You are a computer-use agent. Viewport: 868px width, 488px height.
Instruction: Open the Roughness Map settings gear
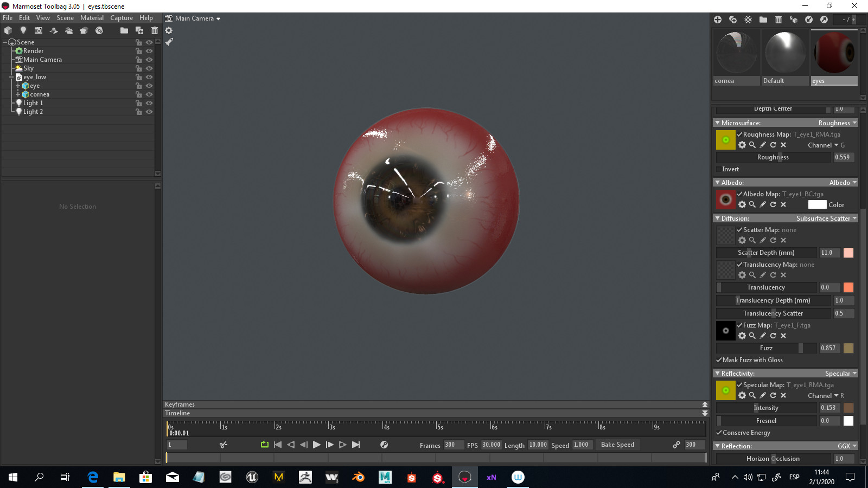coord(742,145)
